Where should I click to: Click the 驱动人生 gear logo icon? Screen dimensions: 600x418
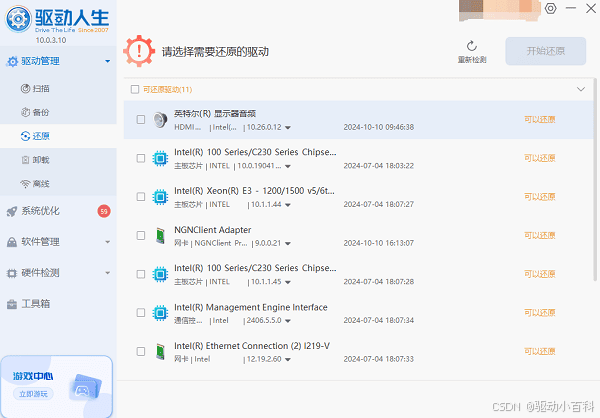pyautogui.click(x=18, y=19)
